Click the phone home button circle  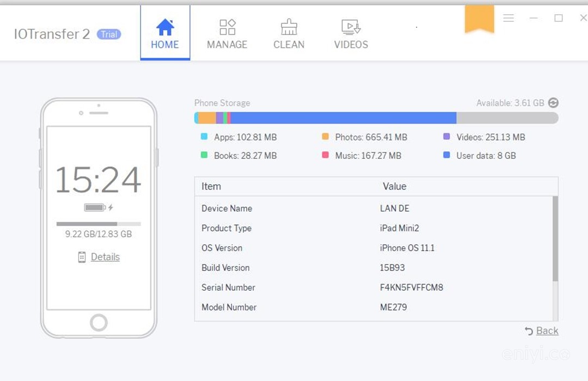pyautogui.click(x=99, y=322)
